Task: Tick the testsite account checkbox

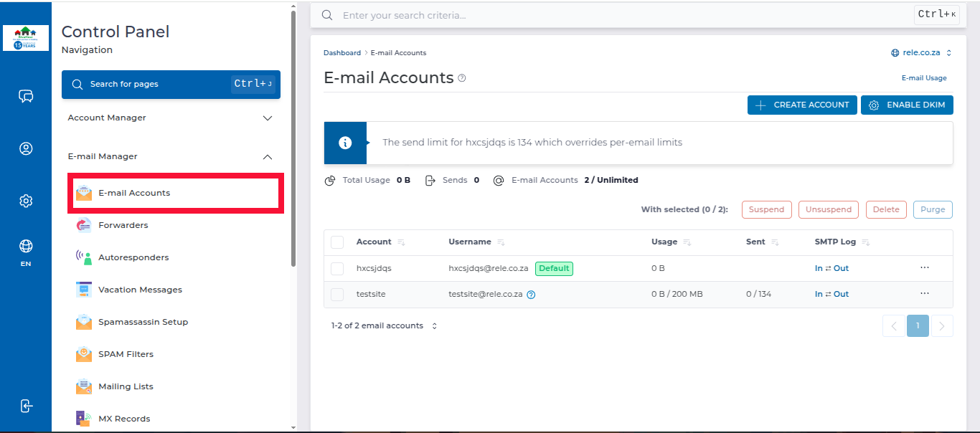Action: click(x=337, y=293)
